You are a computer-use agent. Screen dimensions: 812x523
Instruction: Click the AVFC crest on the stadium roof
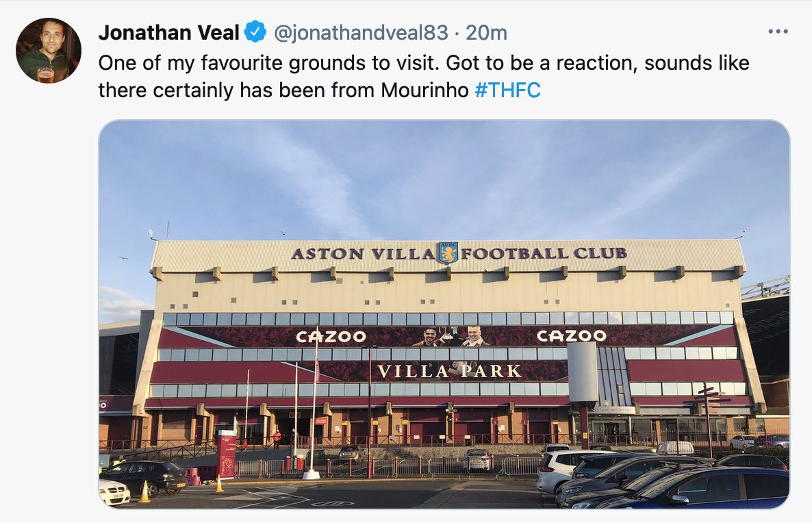448,253
